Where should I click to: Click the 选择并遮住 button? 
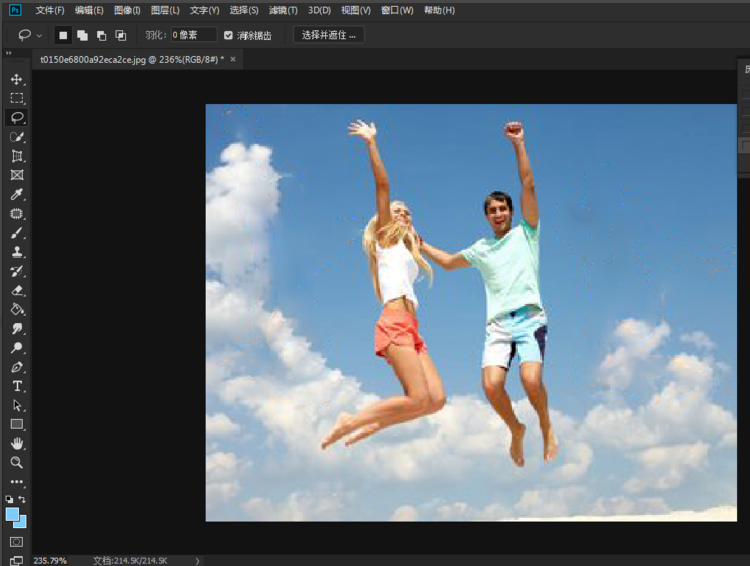click(329, 35)
